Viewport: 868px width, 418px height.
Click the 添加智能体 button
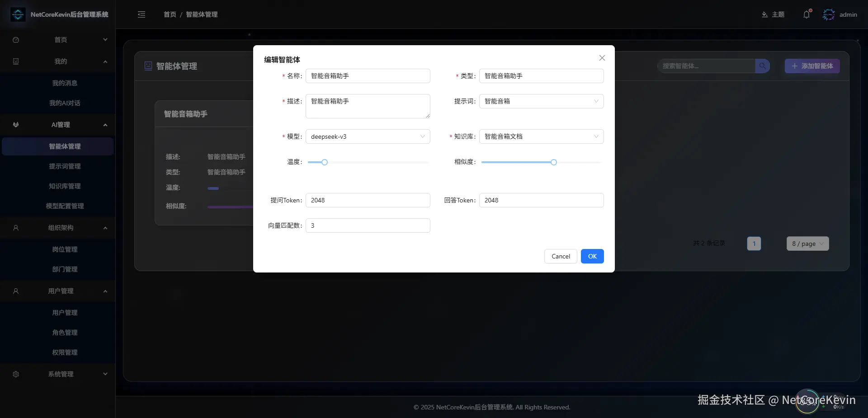point(812,66)
